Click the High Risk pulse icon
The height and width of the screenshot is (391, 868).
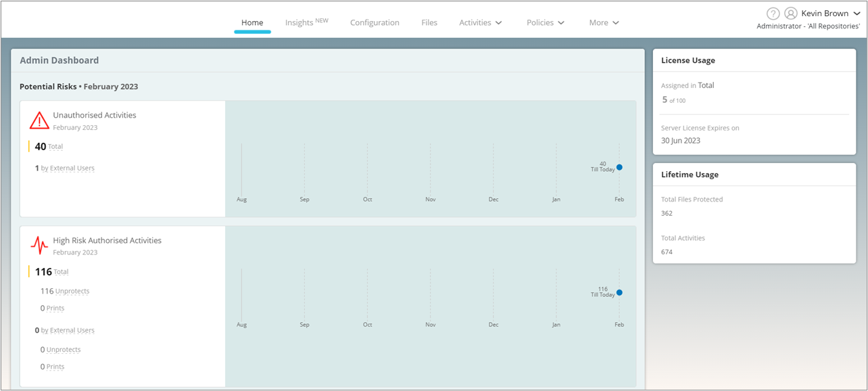tap(39, 246)
